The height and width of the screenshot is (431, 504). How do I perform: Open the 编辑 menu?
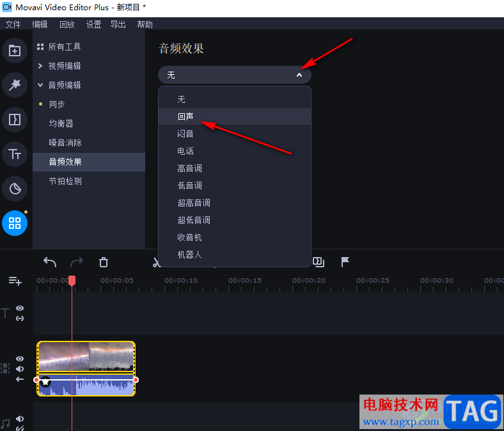click(40, 24)
